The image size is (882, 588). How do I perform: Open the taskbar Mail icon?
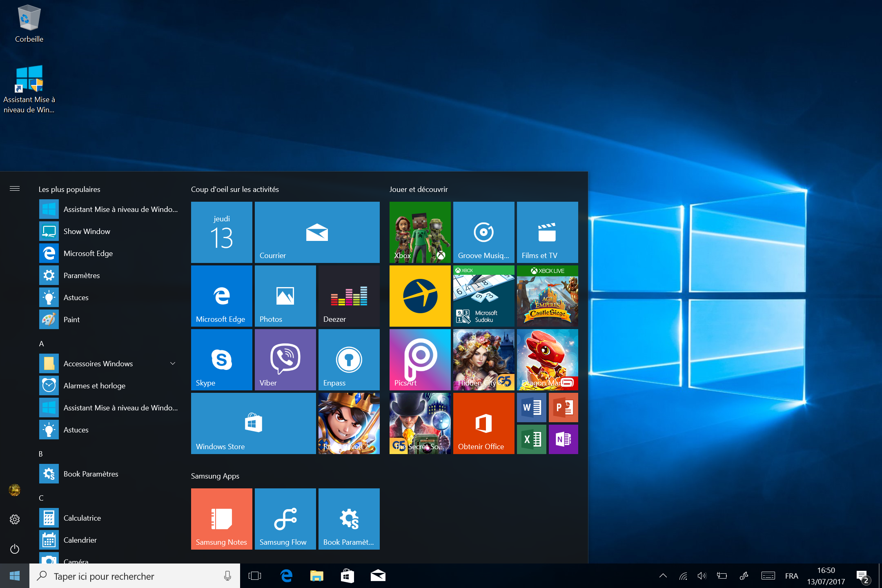pyautogui.click(x=378, y=576)
